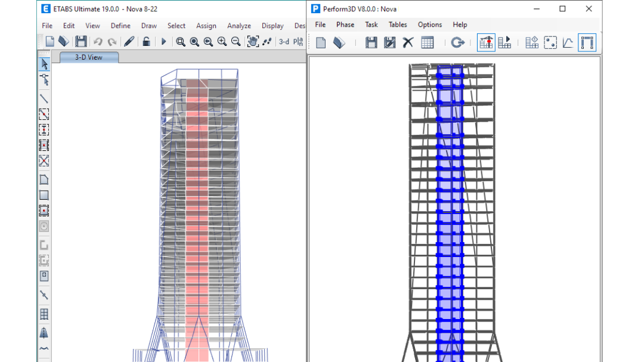Viewport: 644px width, 362px height.
Task: Switch ETABS to Plan view button
Action: point(299,41)
